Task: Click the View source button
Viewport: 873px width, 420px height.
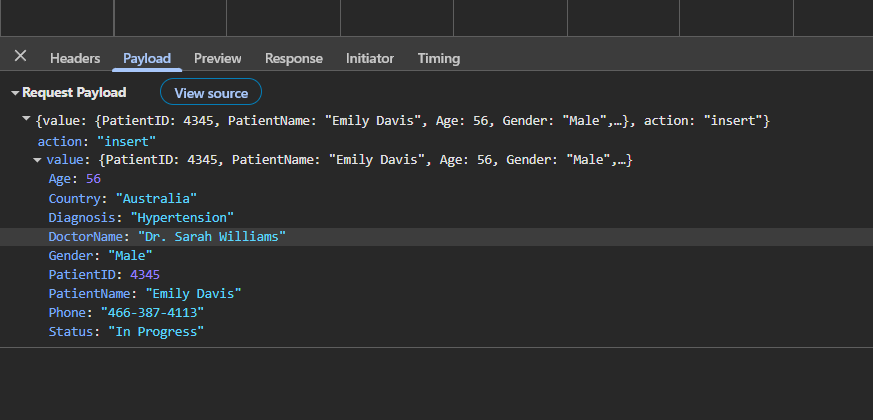Action: point(211,92)
